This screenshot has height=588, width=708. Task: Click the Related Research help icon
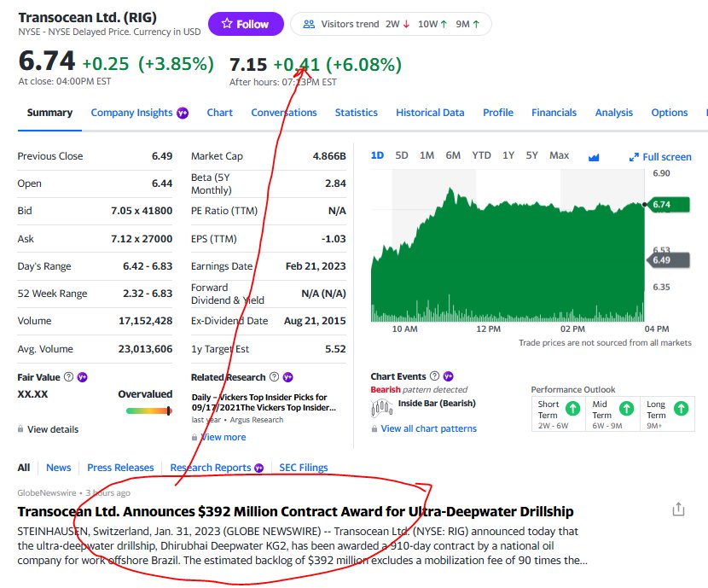coord(274,376)
